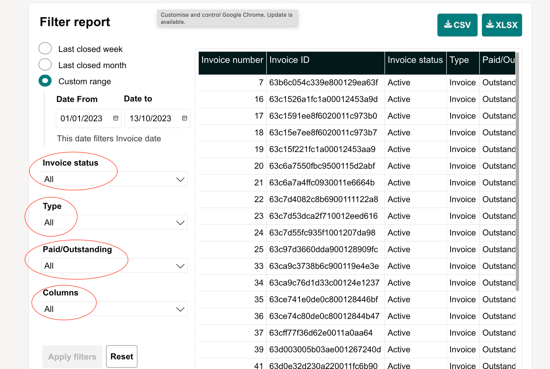Download the report as CSV

[x=457, y=25]
